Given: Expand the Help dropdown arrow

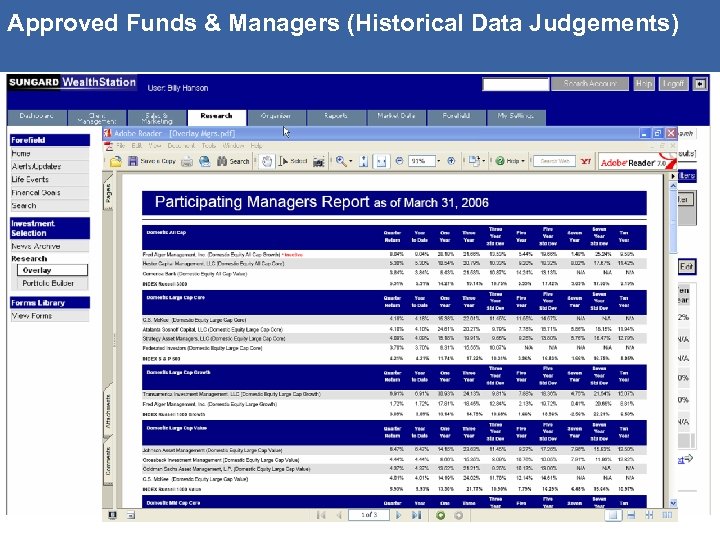Looking at the screenshot, I should click(523, 161).
